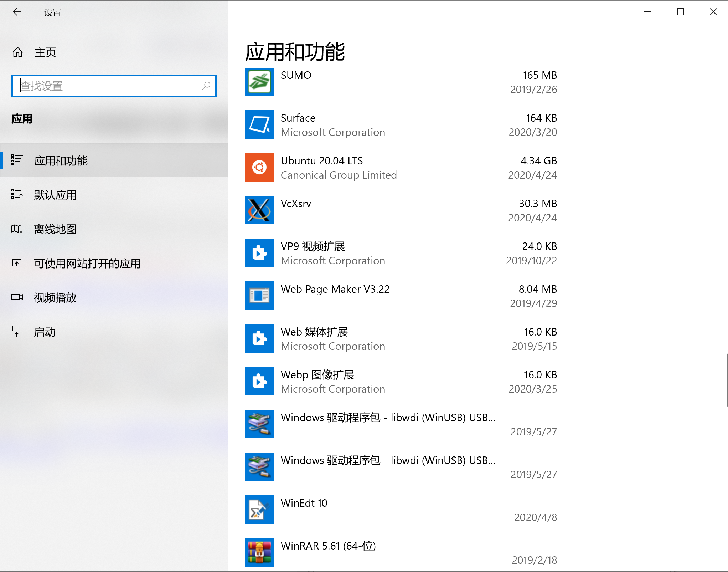Open 启动 settings page
This screenshot has height=572, width=728.
coord(114,332)
